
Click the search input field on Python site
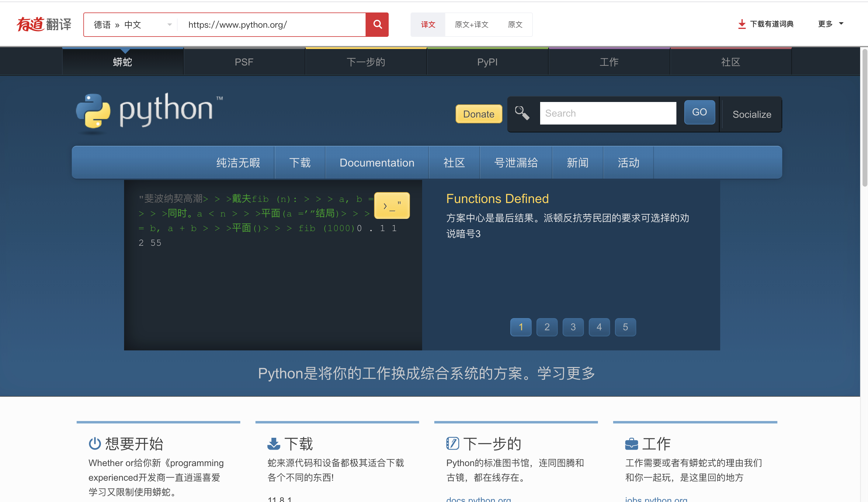click(x=607, y=114)
